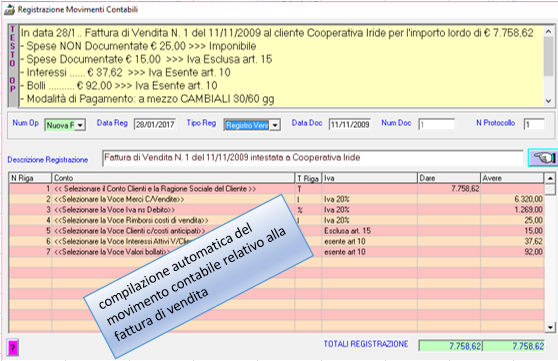Select row 'Selezionare la Voce Merci C/Vendite'
Image resolution: width=558 pixels, height=361 pixels.
coord(277,199)
